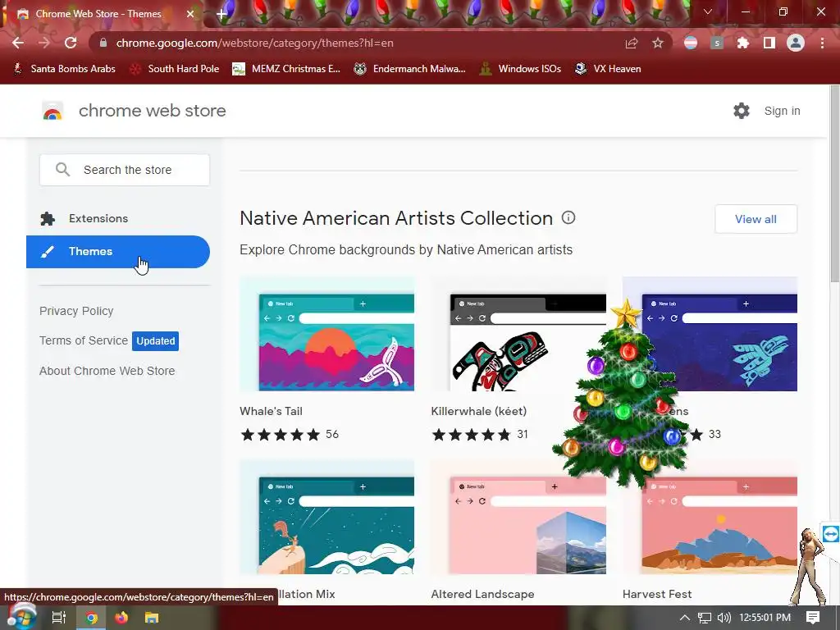Click the taskbar clock
Screen dimensions: 840x630
765,618
